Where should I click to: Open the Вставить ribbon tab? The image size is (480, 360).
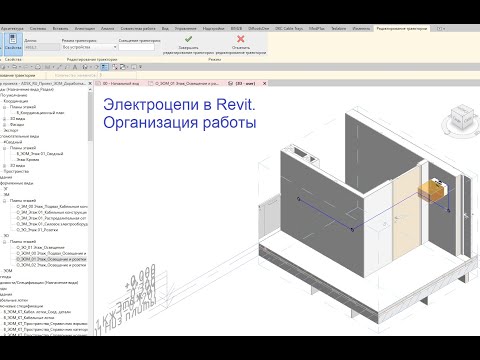[x=60, y=29]
